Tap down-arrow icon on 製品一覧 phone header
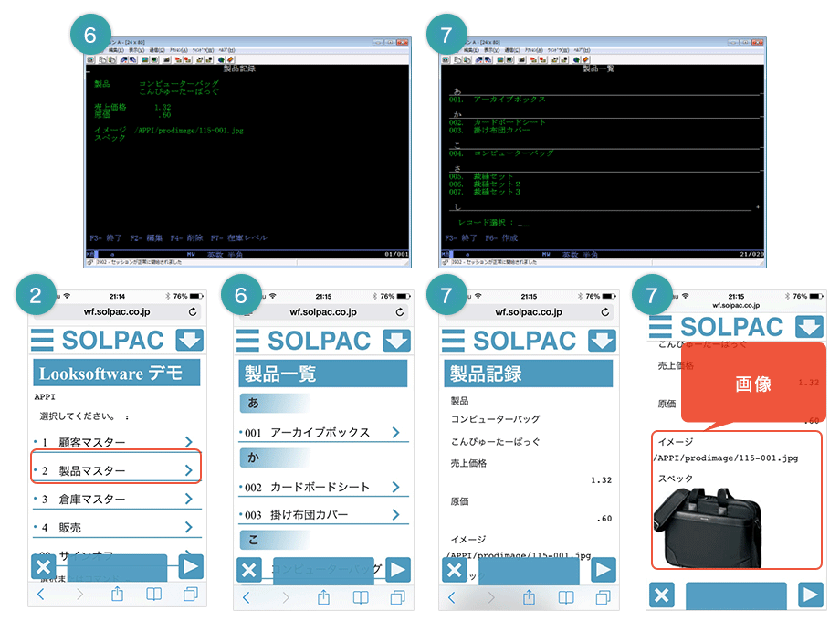This screenshot has height=621, width=840. point(395,341)
